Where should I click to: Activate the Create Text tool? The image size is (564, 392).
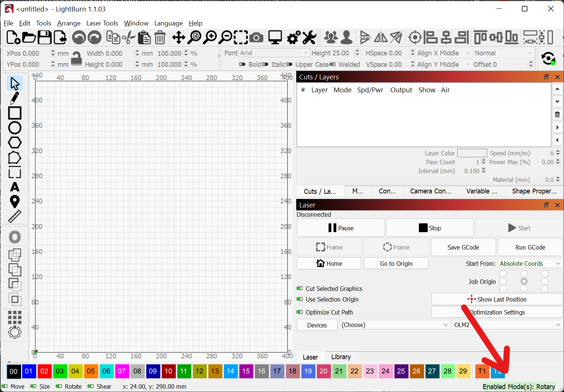click(15, 187)
